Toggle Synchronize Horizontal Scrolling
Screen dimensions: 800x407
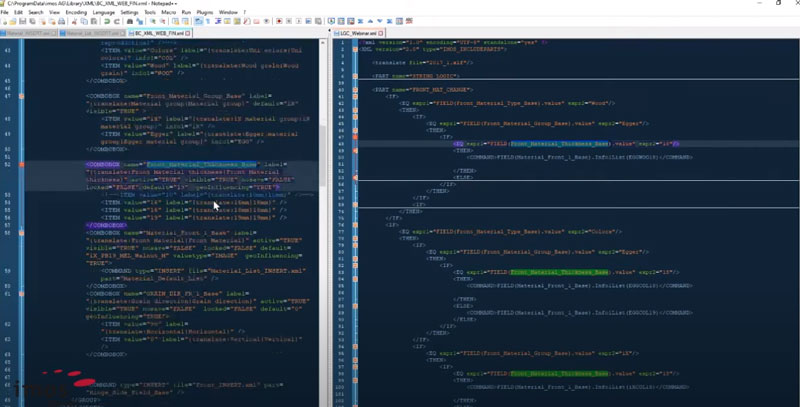pyautogui.click(x=185, y=21)
